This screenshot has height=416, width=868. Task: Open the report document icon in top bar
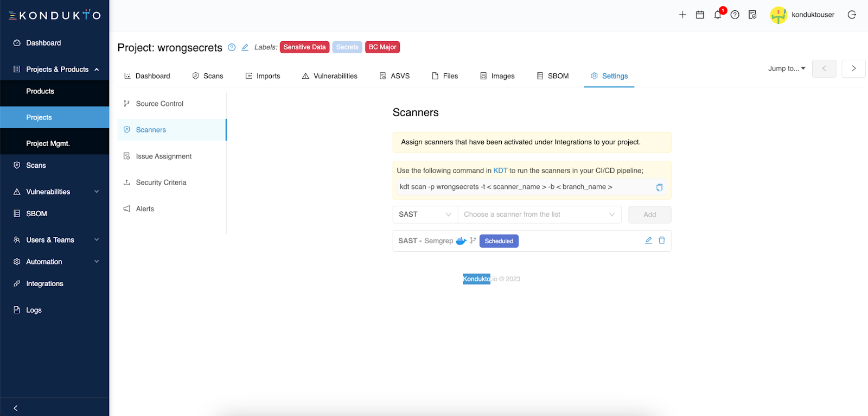tap(752, 15)
